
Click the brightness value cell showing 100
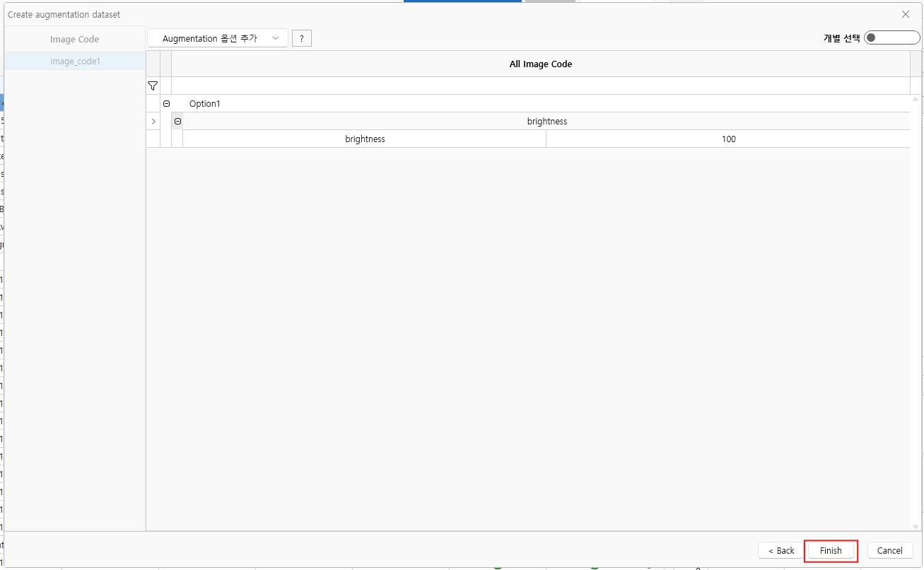[728, 139]
